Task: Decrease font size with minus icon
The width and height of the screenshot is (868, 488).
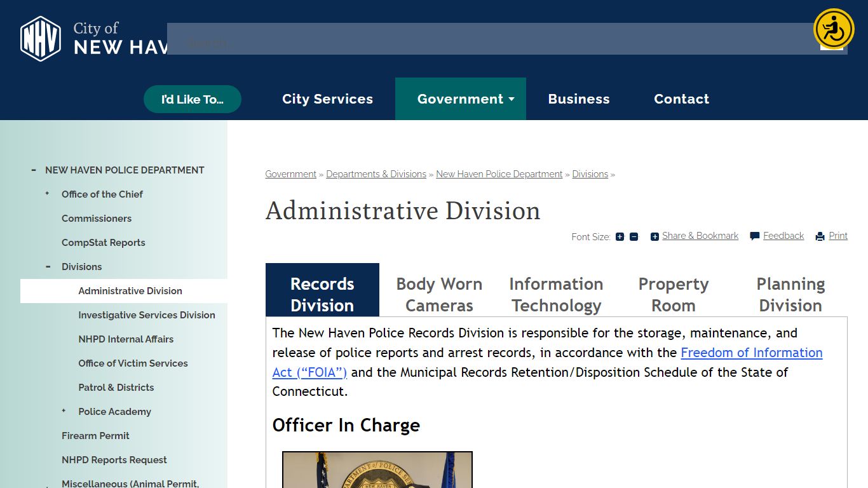Action: pyautogui.click(x=634, y=236)
